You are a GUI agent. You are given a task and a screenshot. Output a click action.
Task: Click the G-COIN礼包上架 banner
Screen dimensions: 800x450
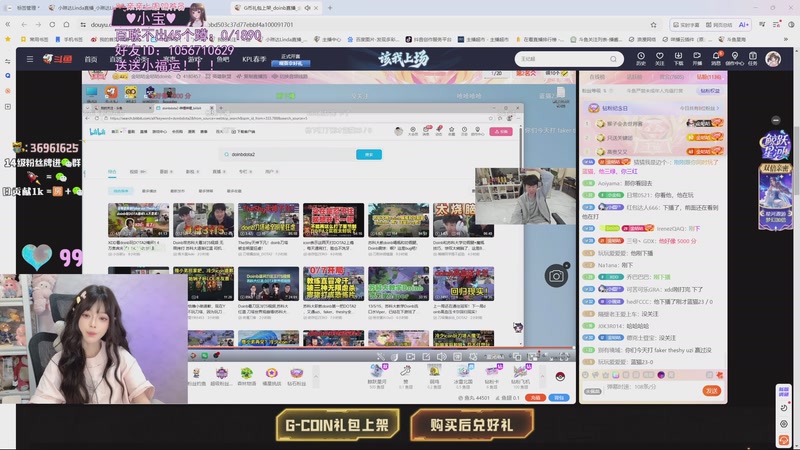337,424
